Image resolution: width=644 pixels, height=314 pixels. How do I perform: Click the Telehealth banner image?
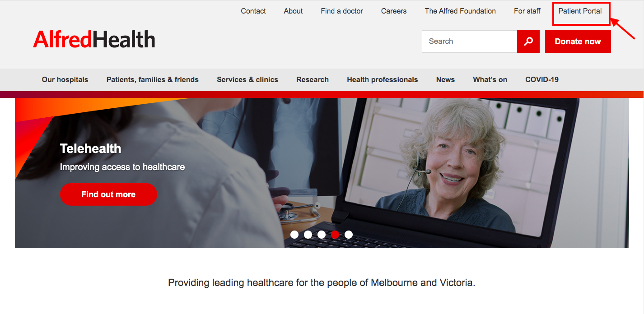pos(322,173)
